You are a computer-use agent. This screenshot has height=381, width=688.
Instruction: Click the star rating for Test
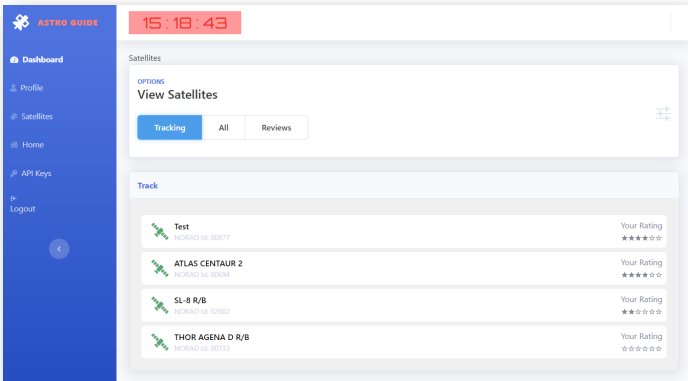pyautogui.click(x=641, y=238)
